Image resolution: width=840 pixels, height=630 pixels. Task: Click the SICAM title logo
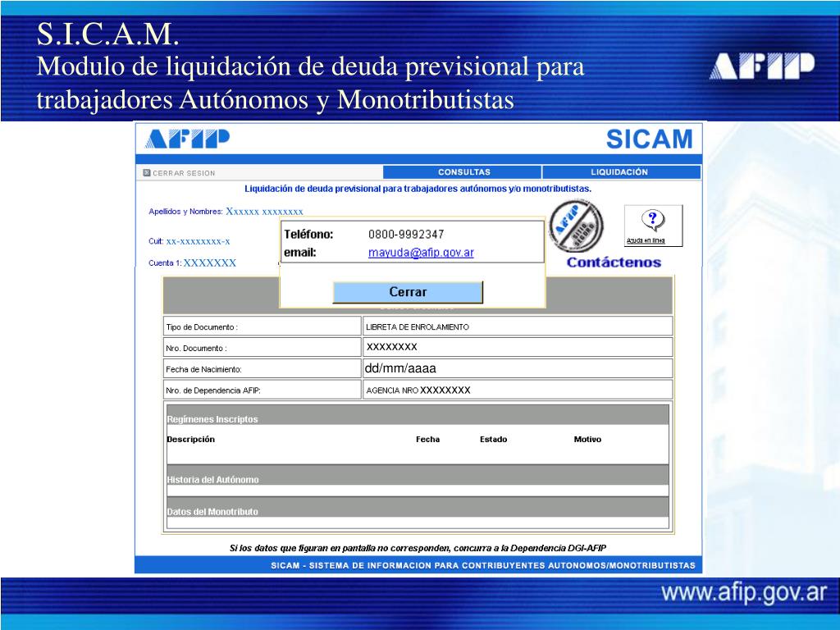click(650, 139)
